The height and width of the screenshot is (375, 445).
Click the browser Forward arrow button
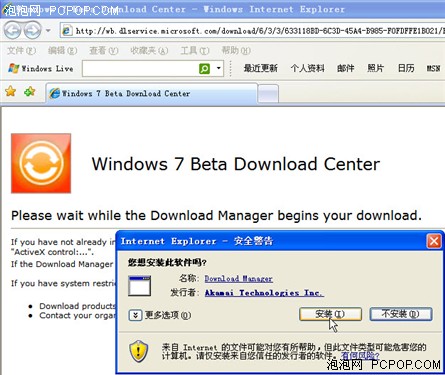pos(32,31)
